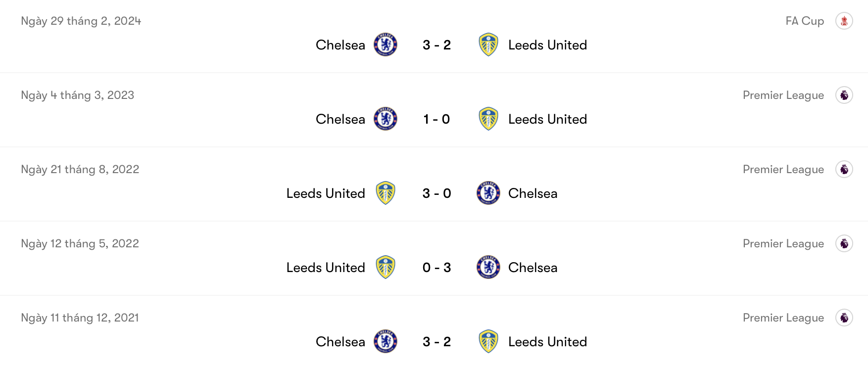Image resolution: width=868 pixels, height=369 pixels.
Task: Click the 1-0 score from March 2023
Action: tap(436, 119)
